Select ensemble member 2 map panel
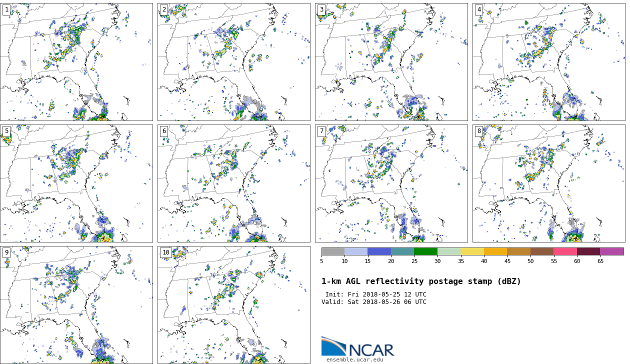This screenshot has height=364, width=630. point(234,61)
